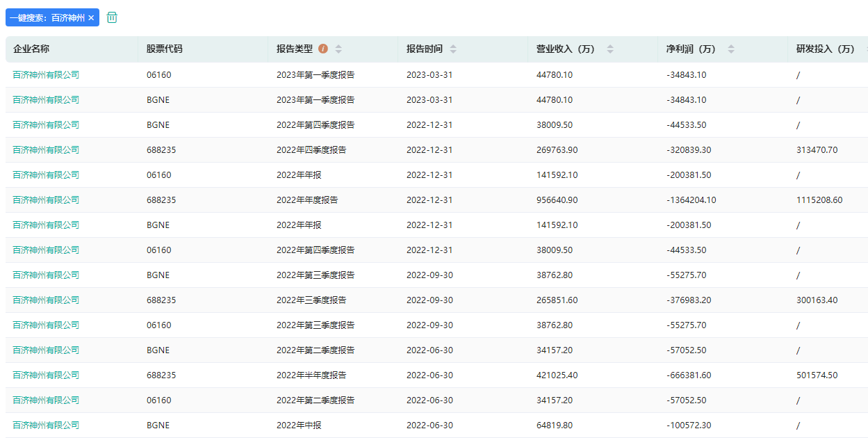
Task: Remove the 百济神州 search tag via its X
Action: coord(91,17)
